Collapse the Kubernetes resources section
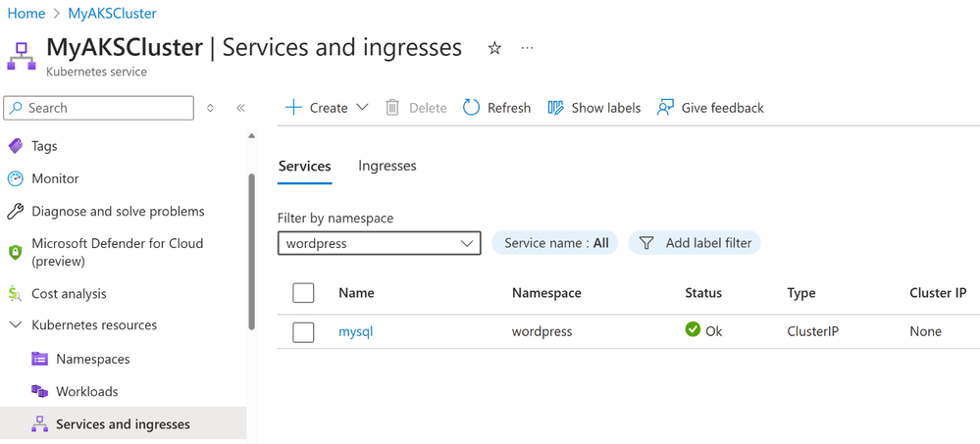 (17, 325)
